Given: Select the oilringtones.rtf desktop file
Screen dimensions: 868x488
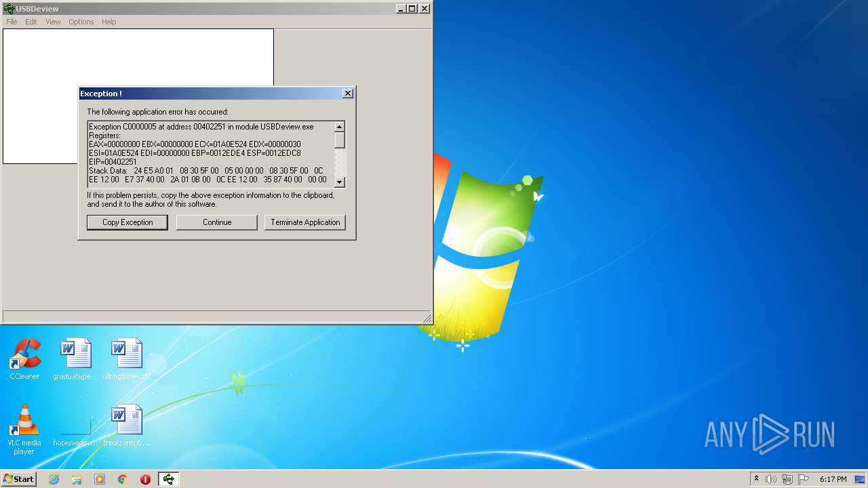Looking at the screenshot, I should (127, 359).
